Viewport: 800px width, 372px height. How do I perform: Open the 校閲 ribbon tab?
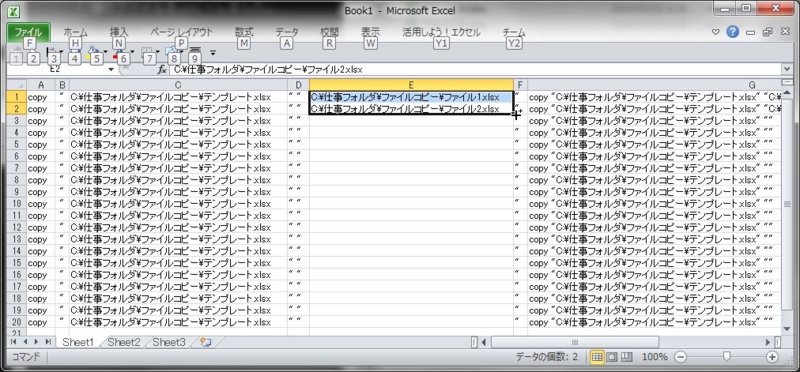coord(329,32)
